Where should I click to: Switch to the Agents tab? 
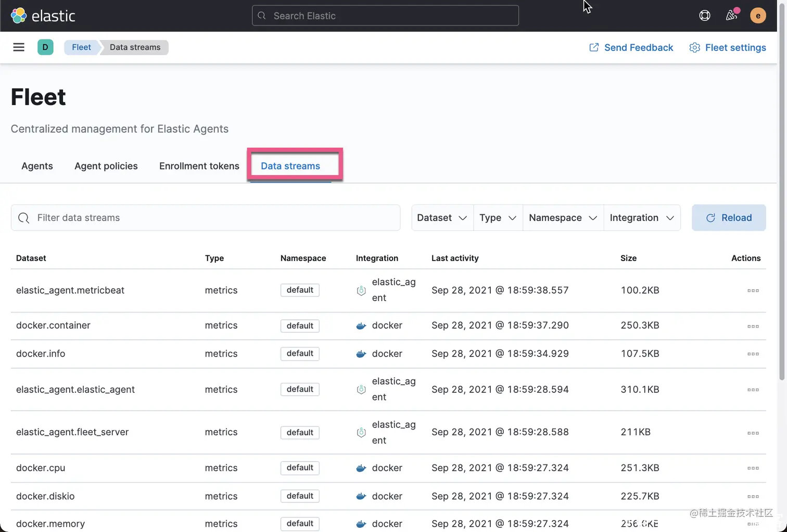pos(37,166)
